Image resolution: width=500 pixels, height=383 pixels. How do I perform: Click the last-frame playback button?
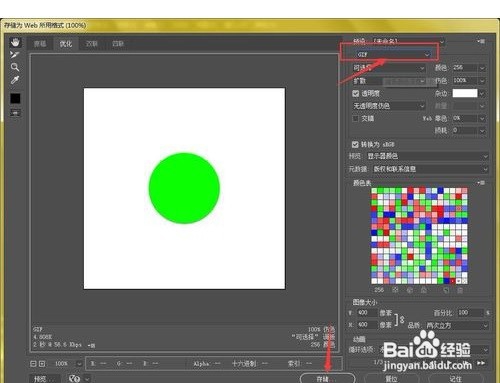pyautogui.click(x=481, y=363)
